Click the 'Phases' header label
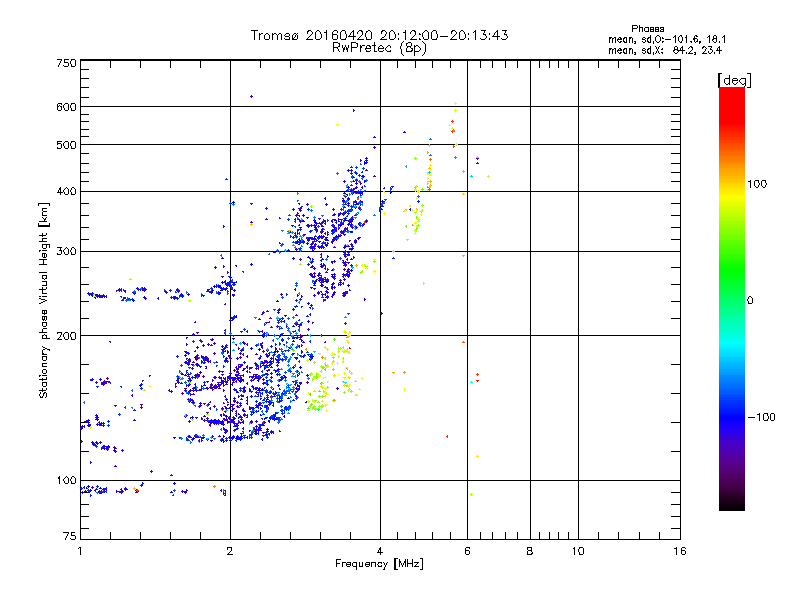 coord(647,29)
